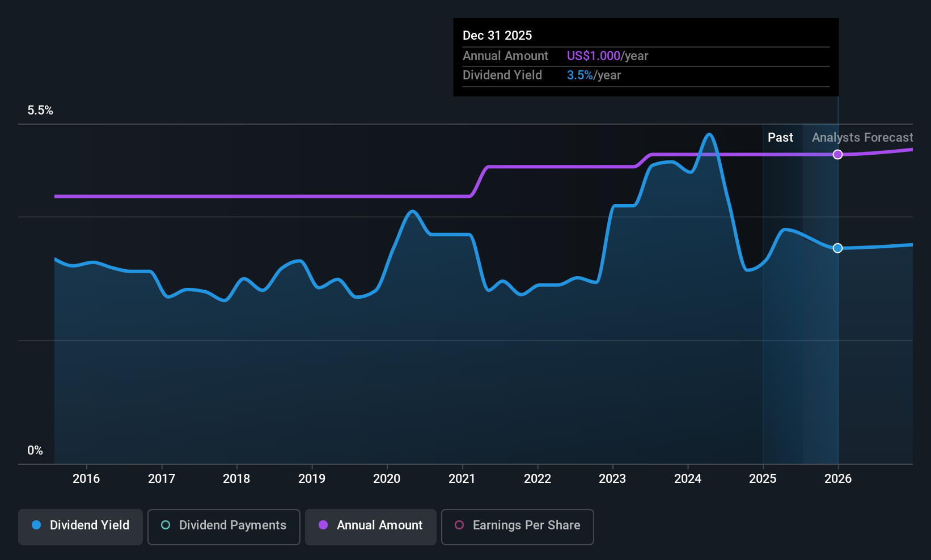Click the blue Dividend Yield legend dot
The image size is (931, 560).
(36, 525)
